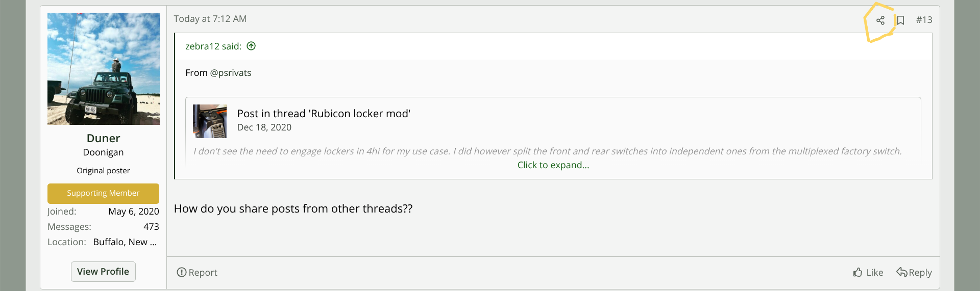Screen dimensions: 980x291
Task: Open Duner's Jeep avatar image
Action: coord(104,69)
